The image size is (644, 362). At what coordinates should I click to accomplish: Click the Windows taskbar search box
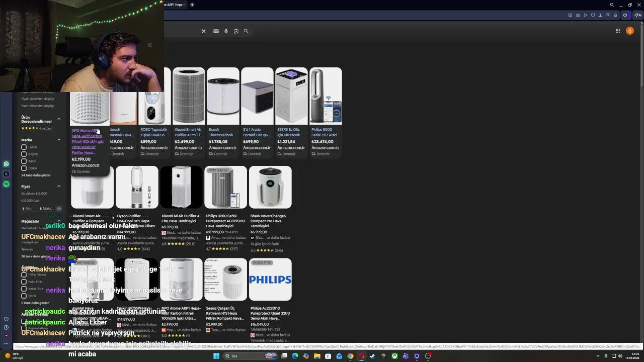pos(251,356)
